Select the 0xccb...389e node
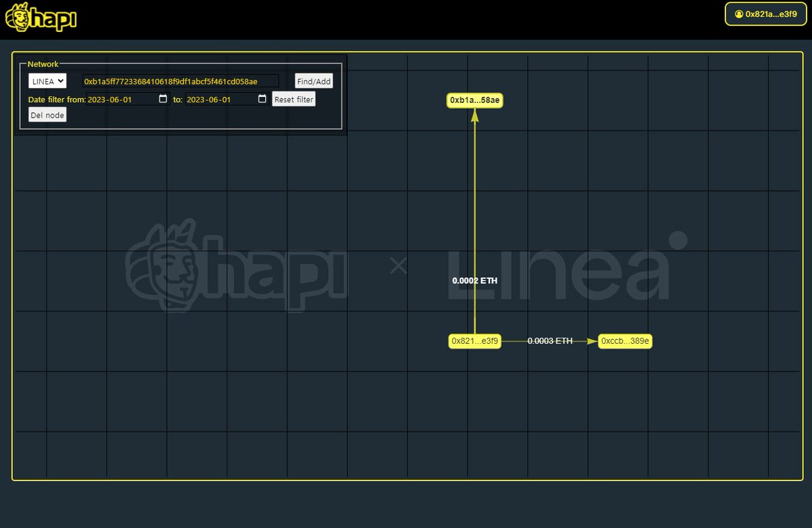This screenshot has height=528, width=812. click(625, 341)
